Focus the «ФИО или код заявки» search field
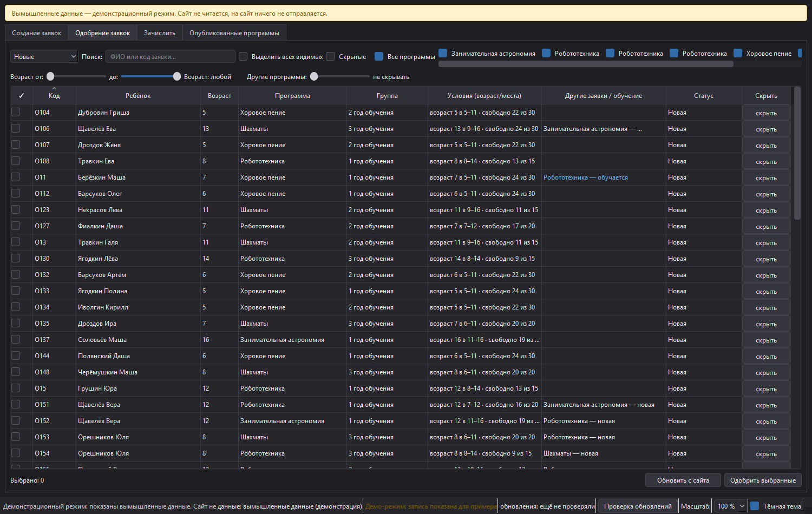 pos(171,56)
